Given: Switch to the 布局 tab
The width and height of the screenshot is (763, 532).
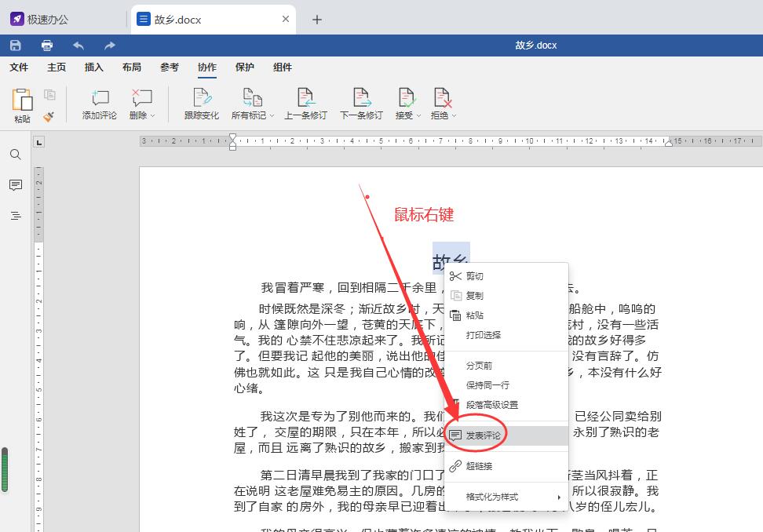Looking at the screenshot, I should 132,67.
